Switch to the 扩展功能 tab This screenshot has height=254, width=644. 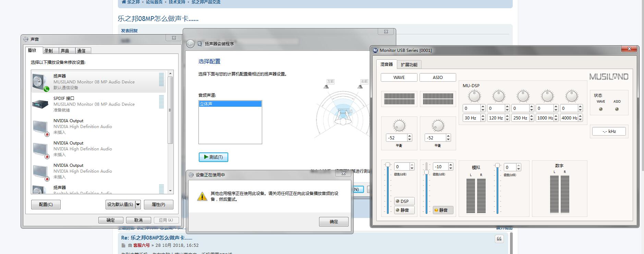409,65
